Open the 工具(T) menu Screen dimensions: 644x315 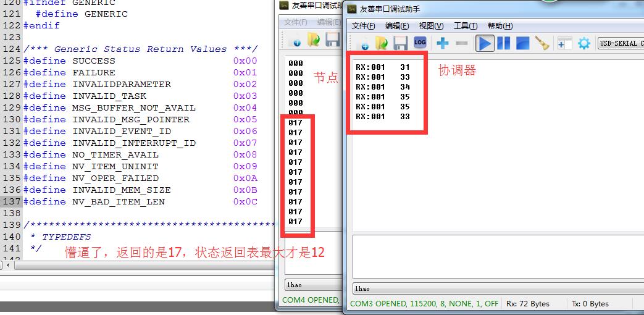(466, 26)
